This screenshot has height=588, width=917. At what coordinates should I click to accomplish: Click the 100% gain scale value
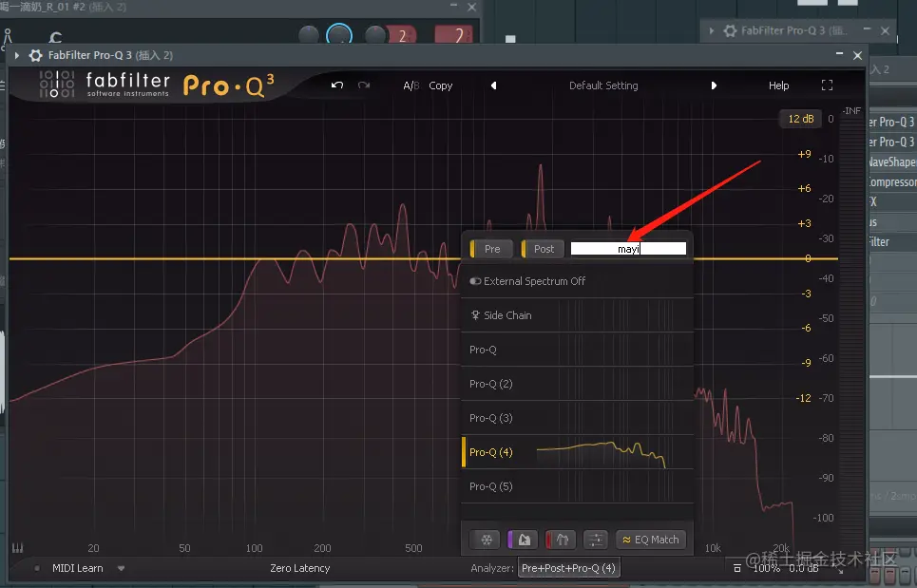[x=766, y=568]
